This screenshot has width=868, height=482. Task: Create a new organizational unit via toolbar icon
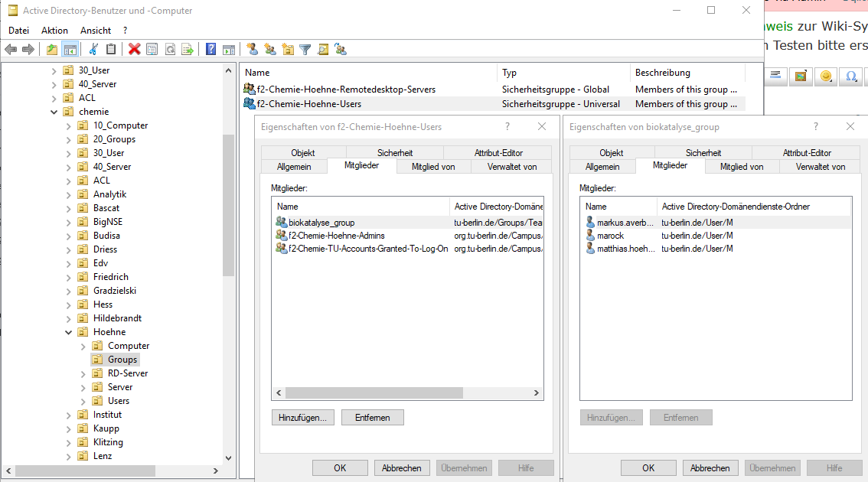[288, 49]
